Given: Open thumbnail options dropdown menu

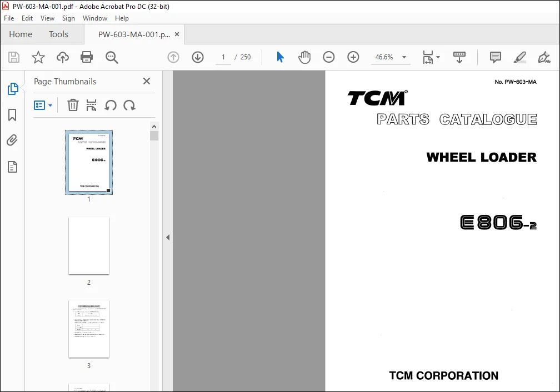Looking at the screenshot, I should coord(43,105).
